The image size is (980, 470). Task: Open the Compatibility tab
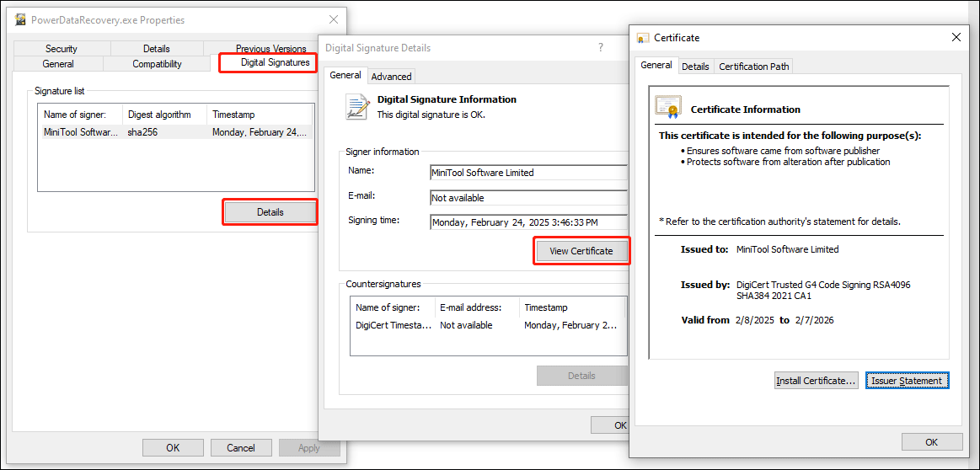(157, 64)
